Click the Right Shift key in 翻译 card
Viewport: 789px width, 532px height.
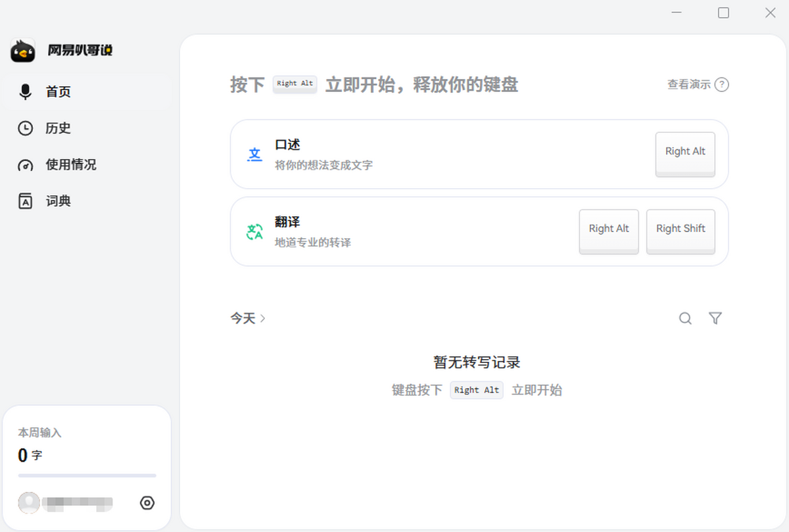(x=681, y=232)
